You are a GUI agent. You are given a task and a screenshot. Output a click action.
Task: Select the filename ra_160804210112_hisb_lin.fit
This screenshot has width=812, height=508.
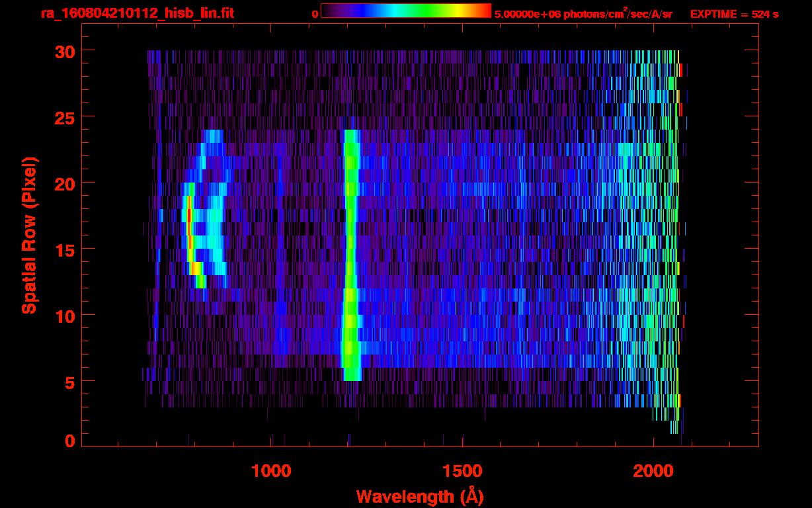tap(137, 13)
